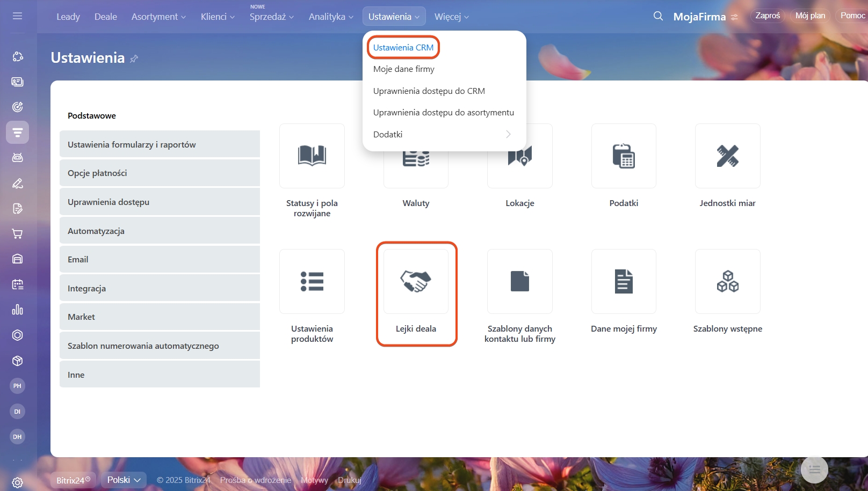Click the Szablony wstępne cubes icon
868x491 pixels.
727,281
